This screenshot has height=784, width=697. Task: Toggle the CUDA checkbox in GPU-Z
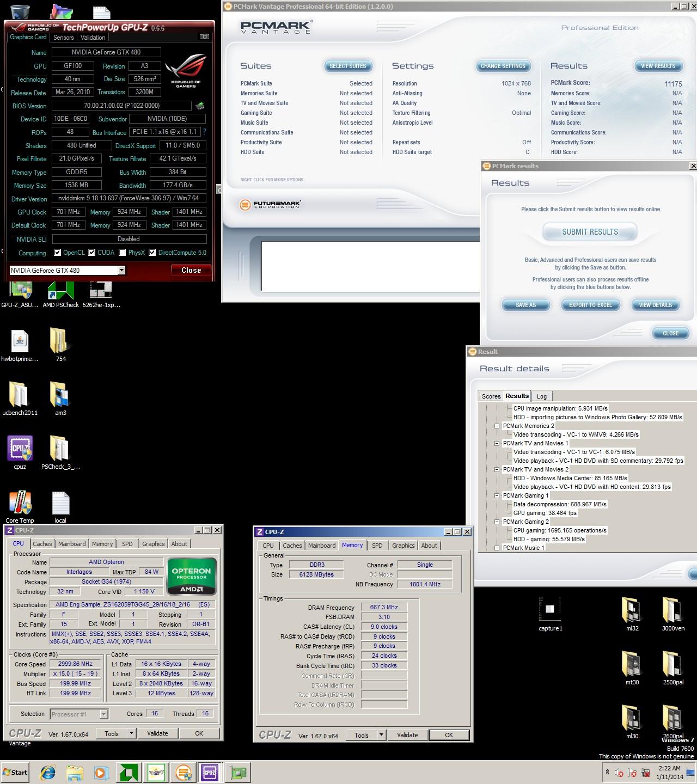click(92, 253)
